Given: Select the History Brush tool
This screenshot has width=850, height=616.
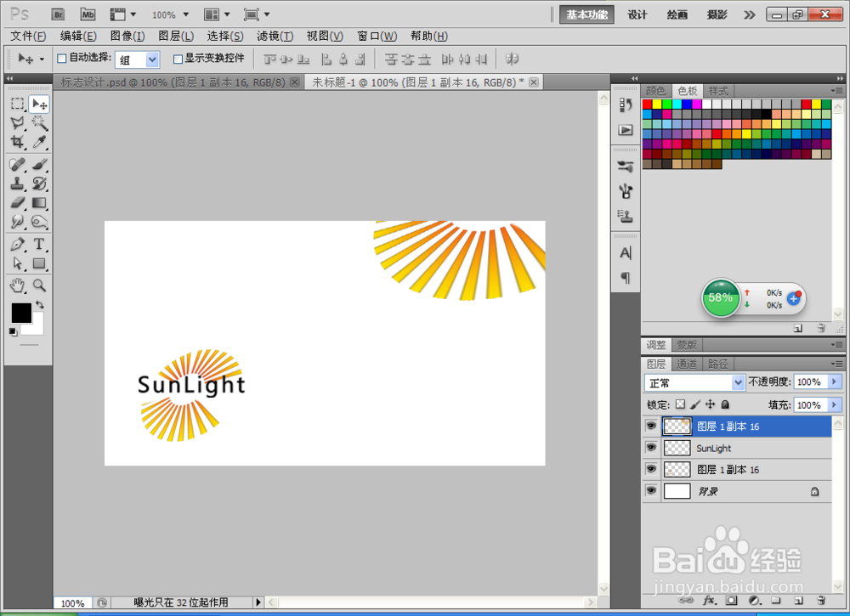Looking at the screenshot, I should click(x=40, y=184).
